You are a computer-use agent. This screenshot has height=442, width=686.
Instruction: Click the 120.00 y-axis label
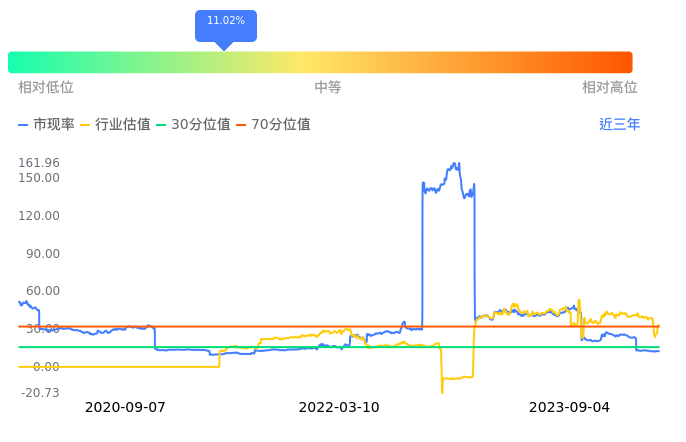[39, 216]
